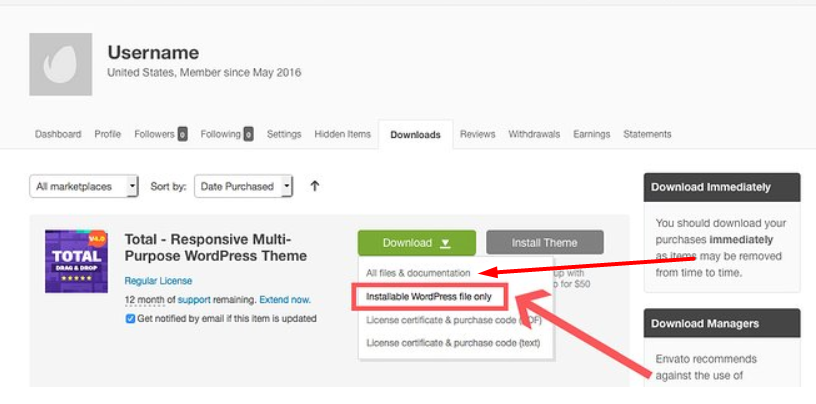
Task: Open the Withdrawals tab
Action: [x=534, y=134]
